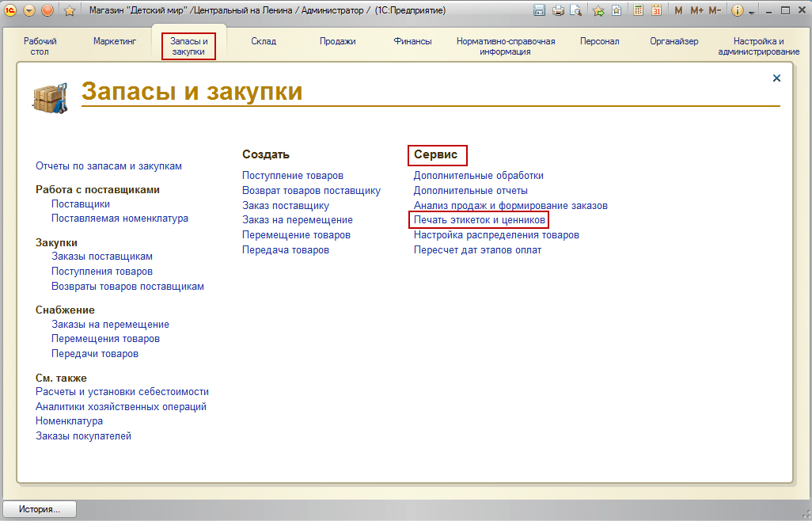Viewport: 812px width, 521px height.
Task: Click the save diskette icon in title bar
Action: click(x=539, y=10)
